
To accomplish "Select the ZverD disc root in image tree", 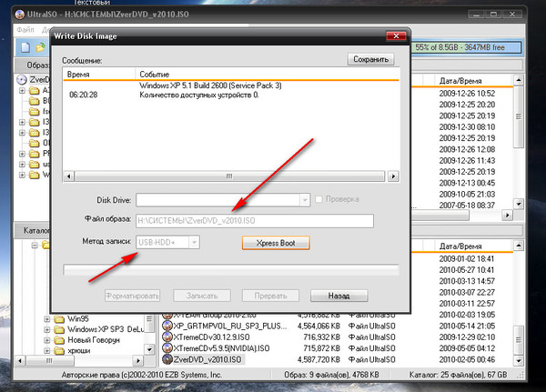I will tap(34, 80).
